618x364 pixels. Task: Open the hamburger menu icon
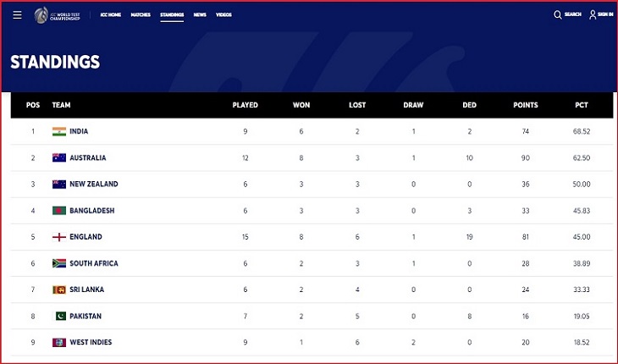pyautogui.click(x=17, y=15)
